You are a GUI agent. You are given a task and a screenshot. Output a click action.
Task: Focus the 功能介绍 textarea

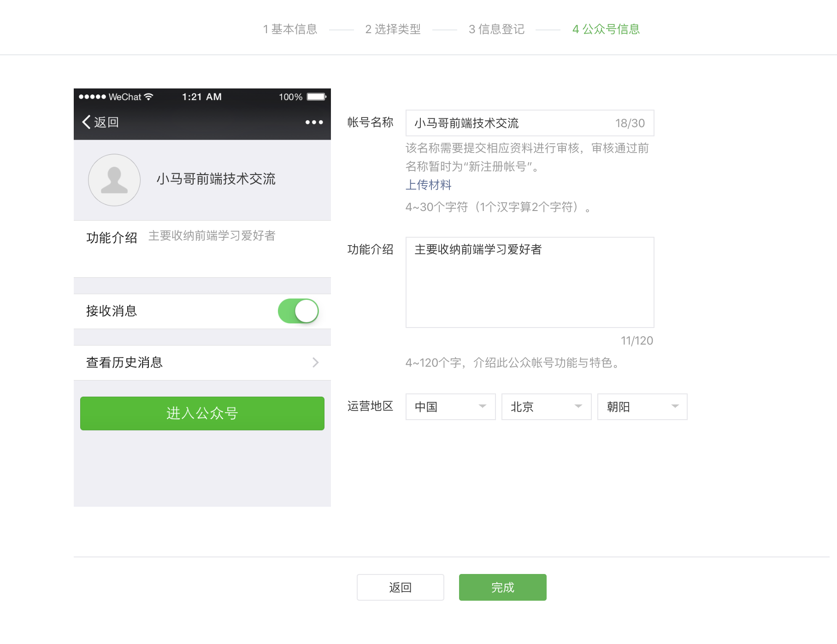click(530, 282)
